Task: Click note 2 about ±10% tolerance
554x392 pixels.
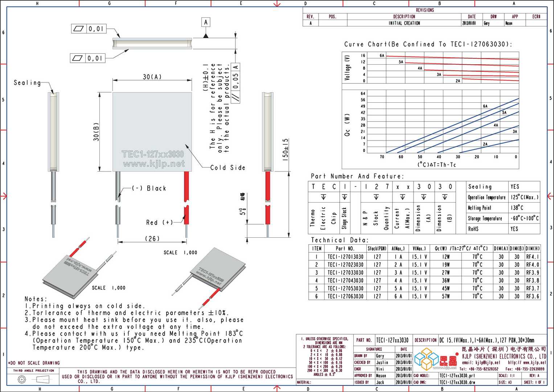Action: point(127,313)
